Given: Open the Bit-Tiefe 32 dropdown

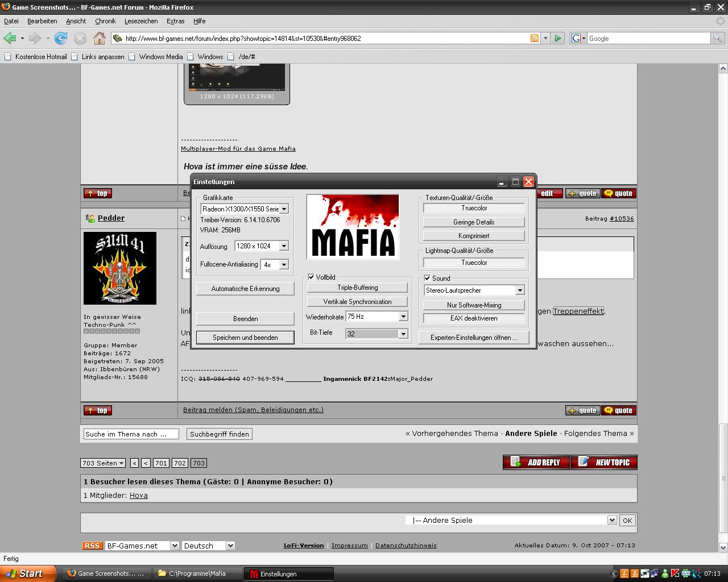Looking at the screenshot, I should [377, 334].
